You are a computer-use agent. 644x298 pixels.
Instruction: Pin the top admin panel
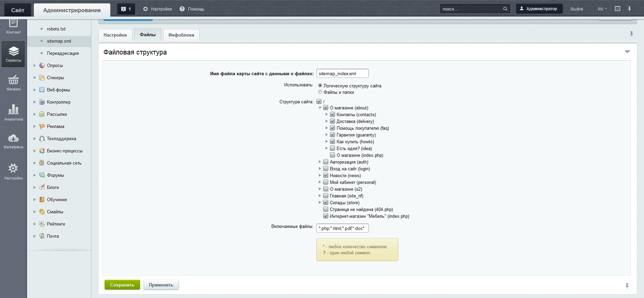click(x=629, y=9)
